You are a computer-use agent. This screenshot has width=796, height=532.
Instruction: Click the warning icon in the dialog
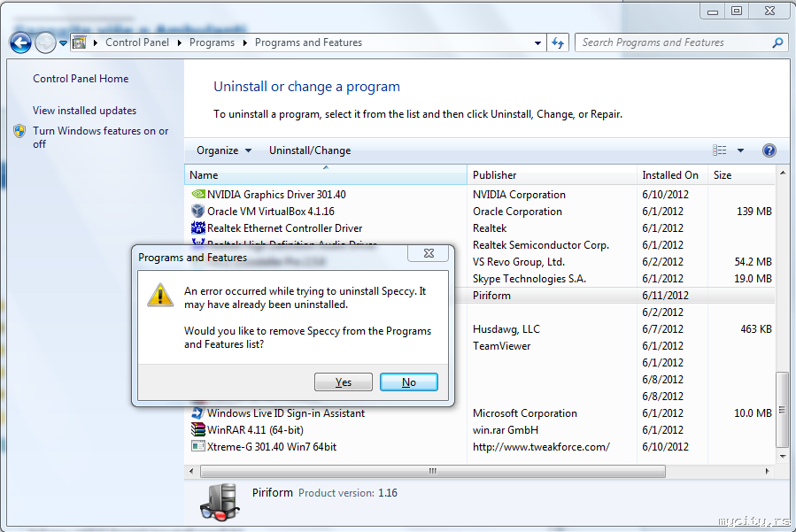160,295
